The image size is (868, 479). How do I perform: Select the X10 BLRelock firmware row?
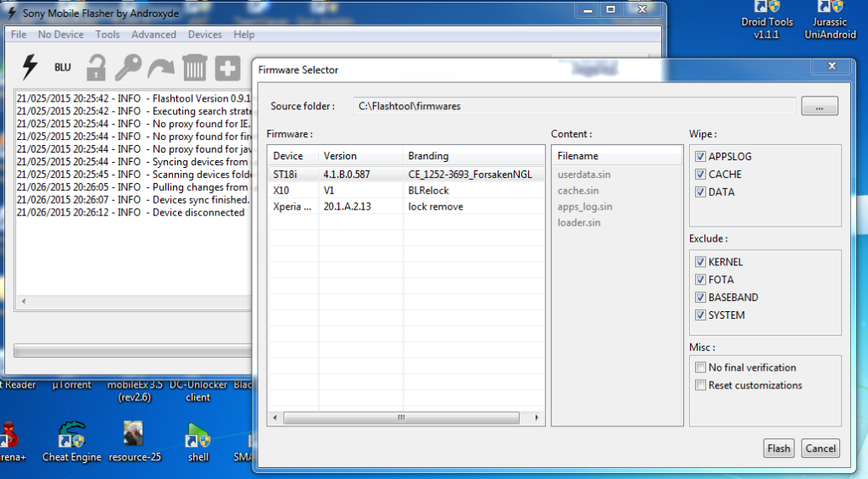406,191
